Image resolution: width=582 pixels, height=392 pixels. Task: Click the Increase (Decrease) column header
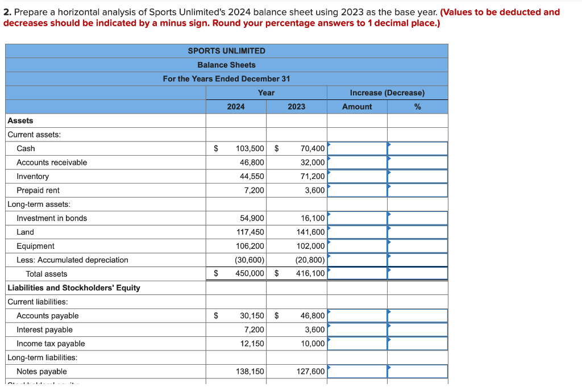[387, 93]
